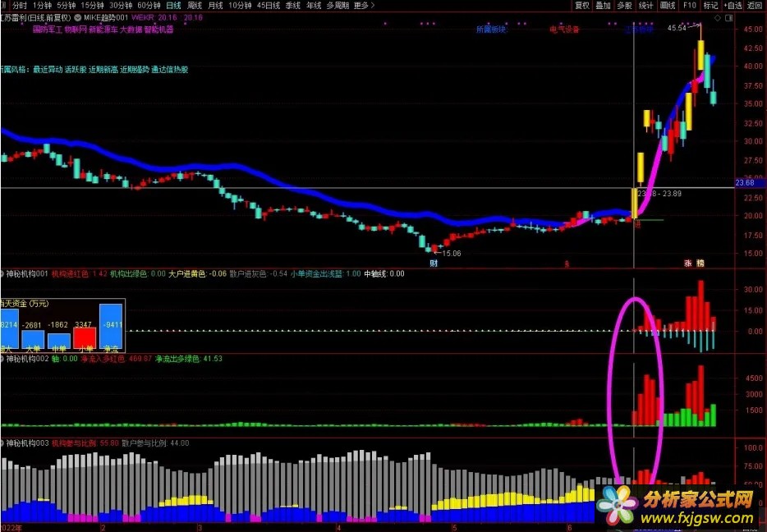767x532 pixels.
Task: Click the 复权 adjustment button
Action: pos(582,6)
